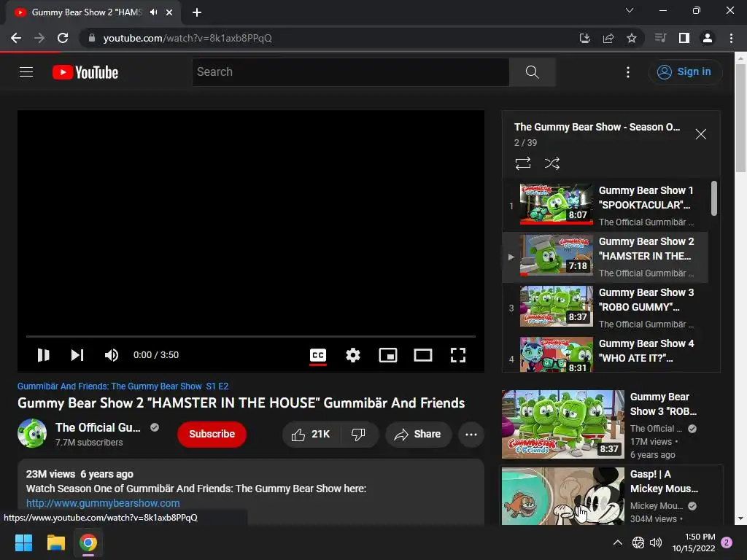Dislike this video
The width and height of the screenshot is (747, 560).
[x=359, y=435]
